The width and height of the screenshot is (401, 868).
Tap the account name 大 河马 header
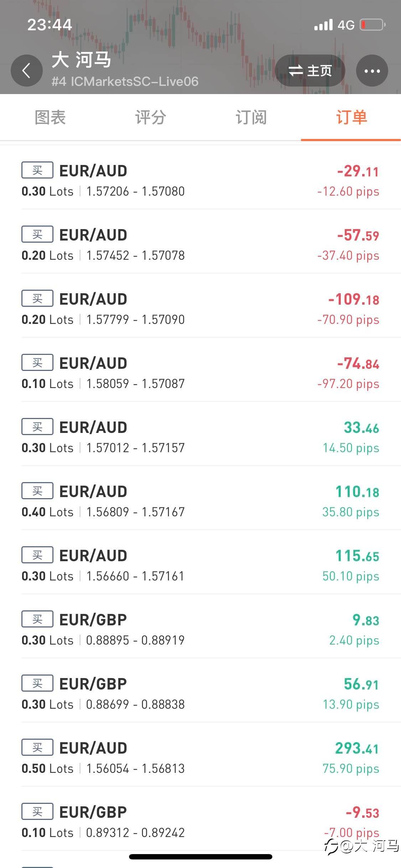point(82,60)
